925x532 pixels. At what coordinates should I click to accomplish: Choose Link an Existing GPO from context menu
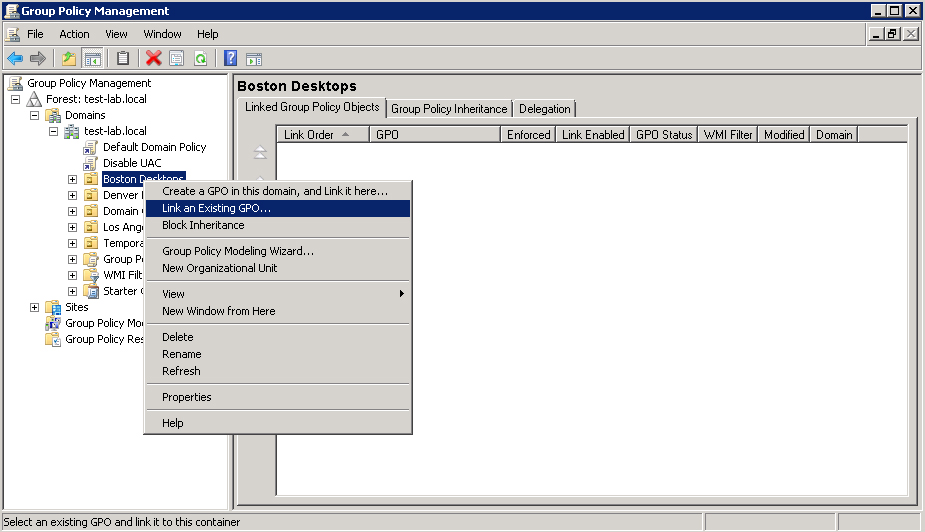pyautogui.click(x=216, y=208)
